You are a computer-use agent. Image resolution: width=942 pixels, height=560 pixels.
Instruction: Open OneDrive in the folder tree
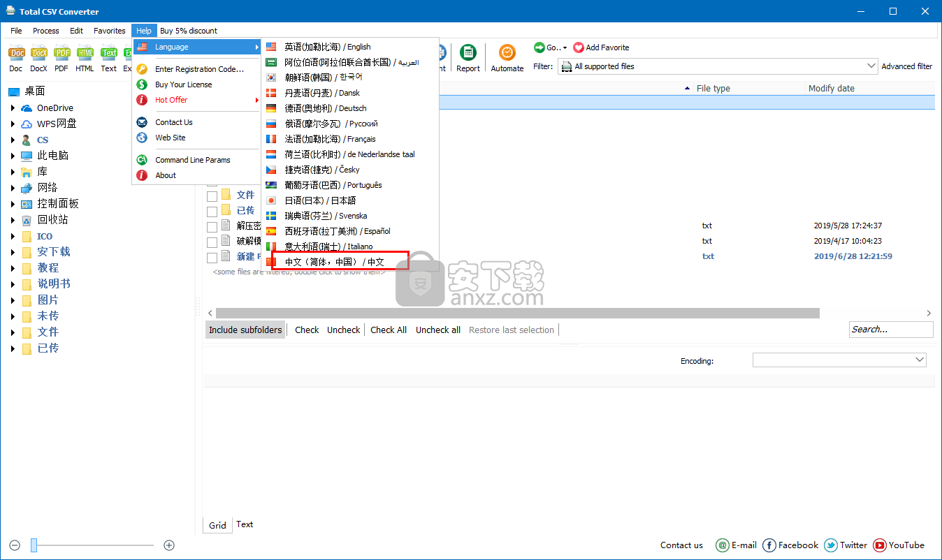pyautogui.click(x=55, y=108)
